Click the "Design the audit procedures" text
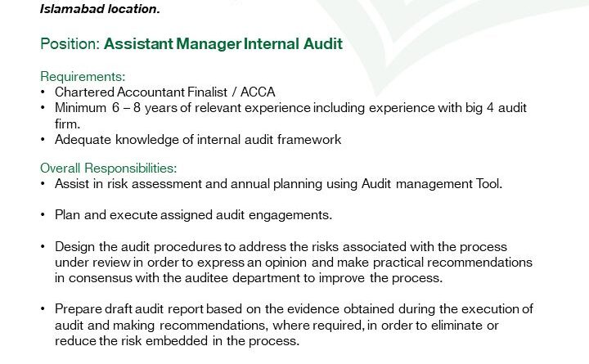Viewport: 589px width, 364px height. pyautogui.click(x=137, y=246)
